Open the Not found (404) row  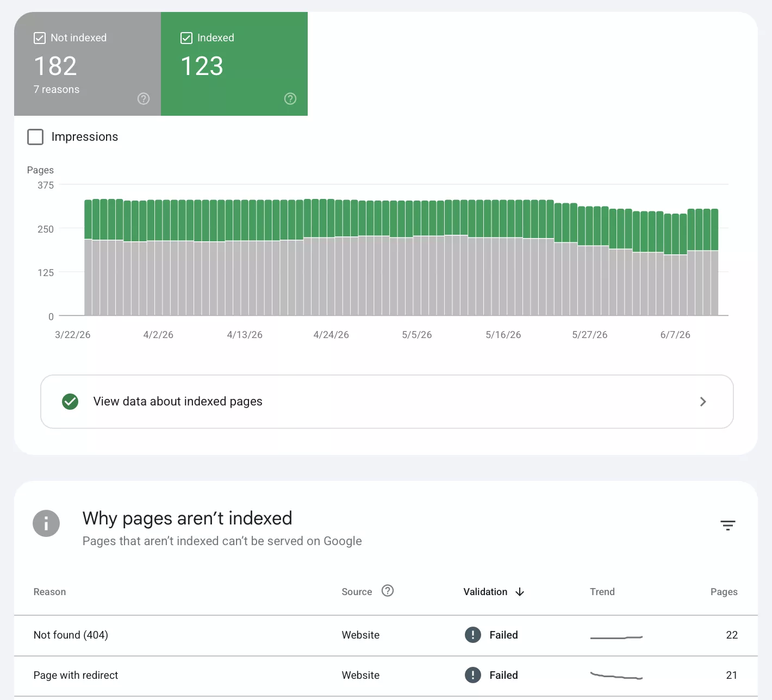tap(386, 635)
